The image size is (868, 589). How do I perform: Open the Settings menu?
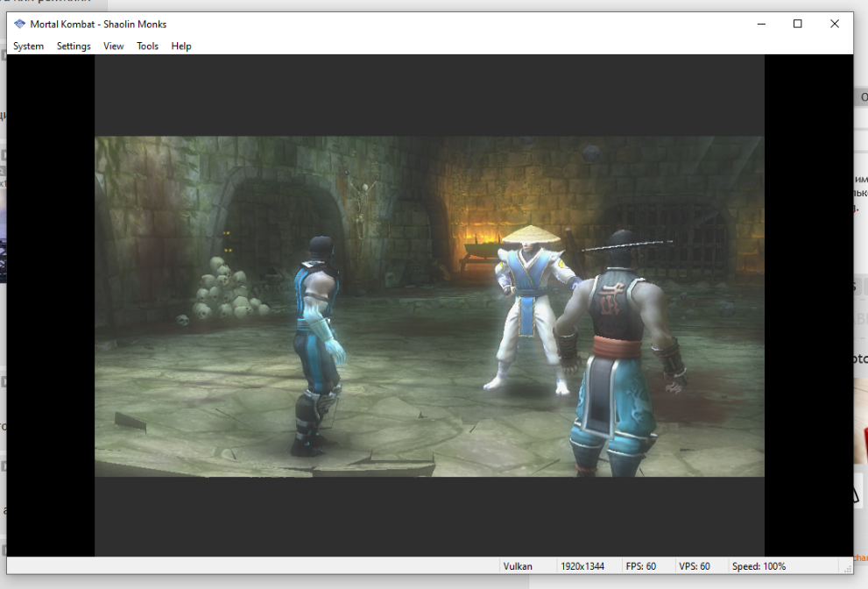(74, 46)
